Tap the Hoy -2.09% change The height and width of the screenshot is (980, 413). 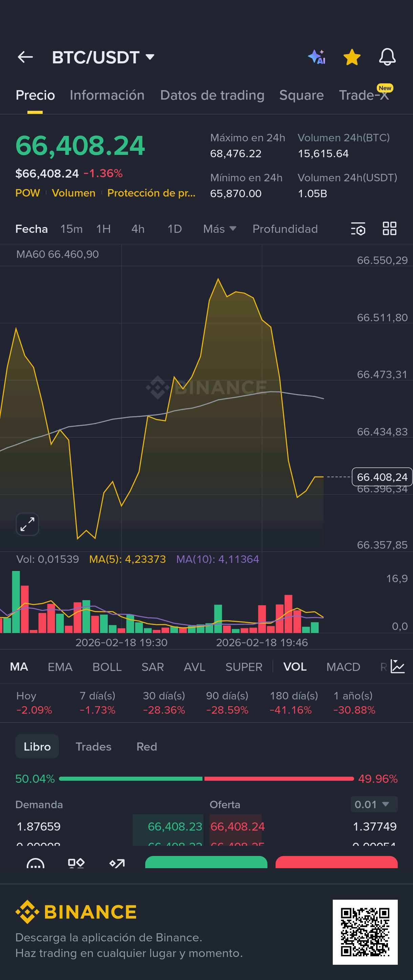(34, 703)
